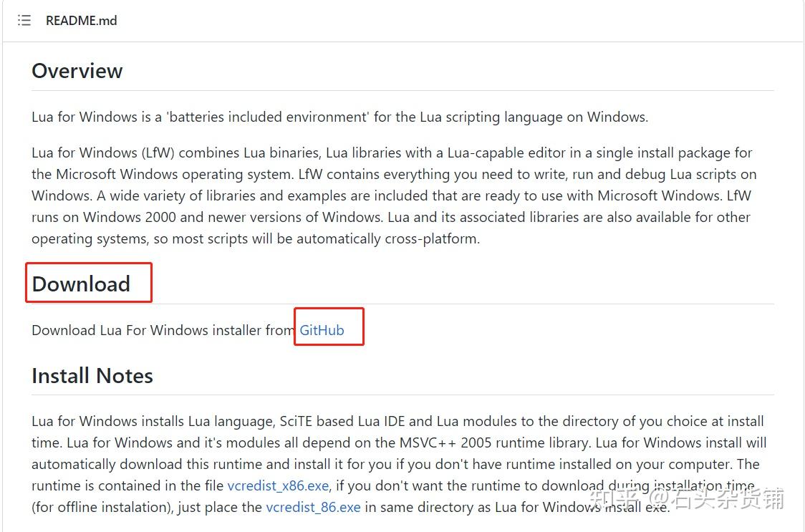Select the vcredist_x86.exe filename link
The height and width of the screenshot is (532, 805).
[278, 485]
